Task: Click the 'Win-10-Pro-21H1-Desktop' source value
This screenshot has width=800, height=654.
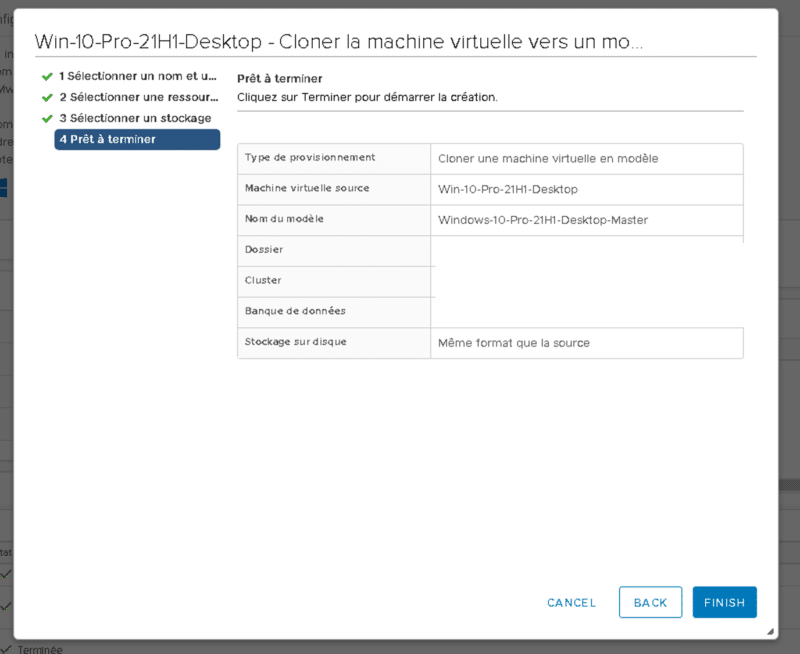Action: click(508, 189)
